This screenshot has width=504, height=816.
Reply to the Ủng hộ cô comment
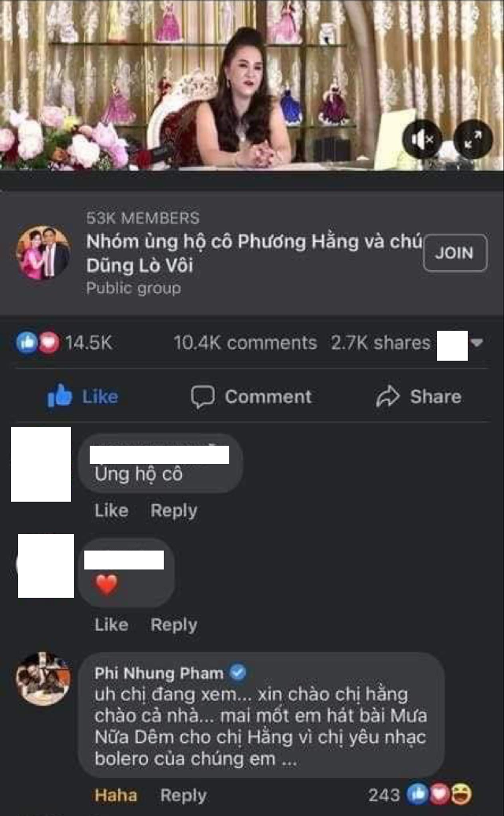pos(174,510)
